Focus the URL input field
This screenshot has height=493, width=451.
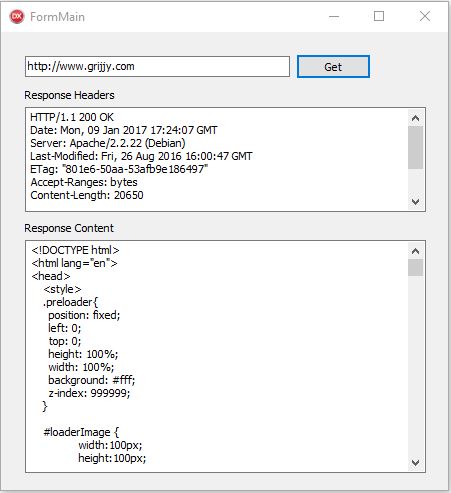coord(157,66)
